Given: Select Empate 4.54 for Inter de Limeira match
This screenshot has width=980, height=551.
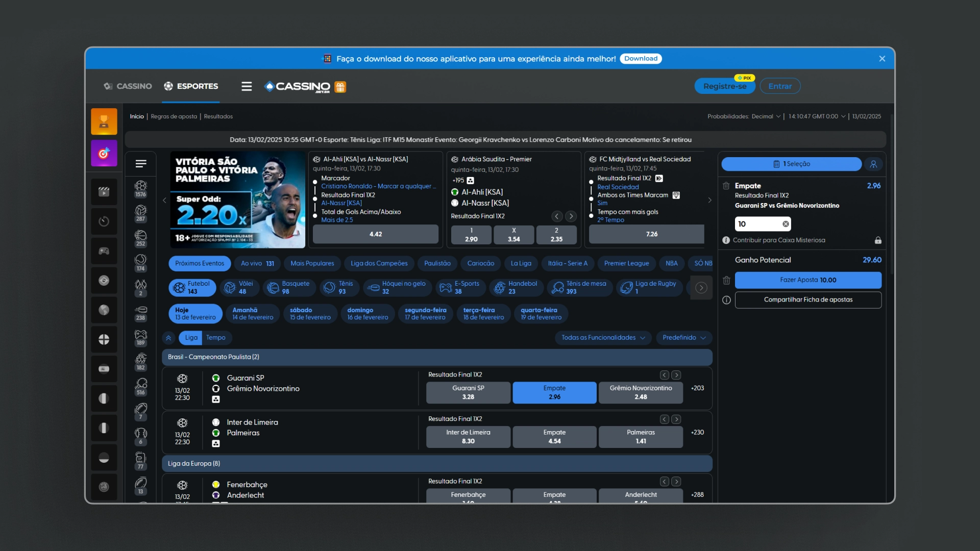Looking at the screenshot, I should pos(554,437).
